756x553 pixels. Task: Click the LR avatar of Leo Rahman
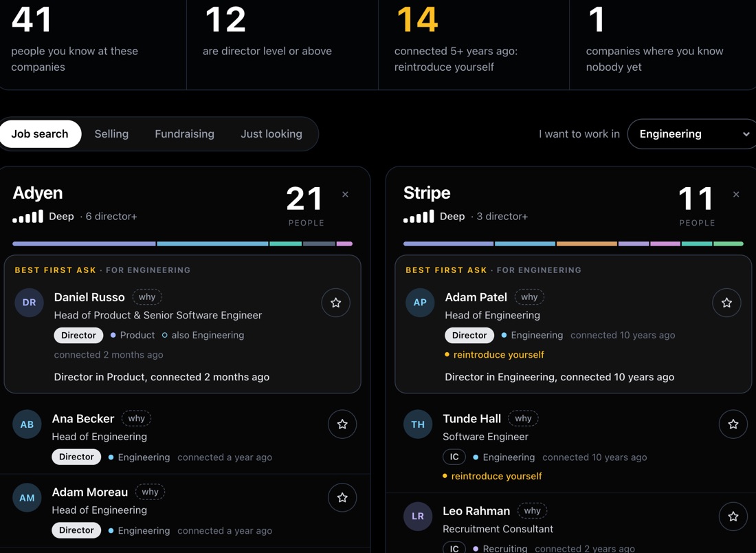418,517
